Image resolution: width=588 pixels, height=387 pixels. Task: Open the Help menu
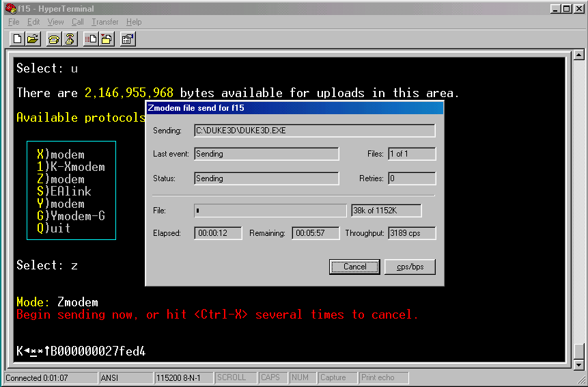pyautogui.click(x=134, y=22)
